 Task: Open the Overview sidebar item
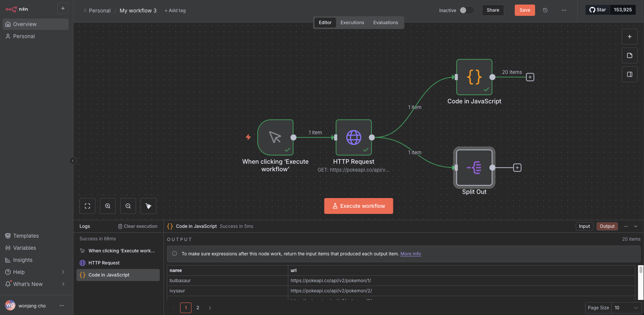coord(36,24)
